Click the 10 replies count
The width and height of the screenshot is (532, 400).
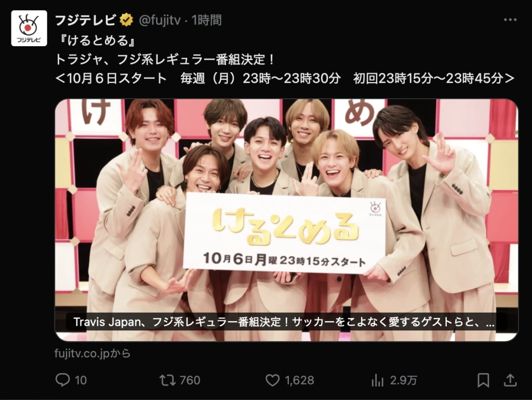click(81, 380)
